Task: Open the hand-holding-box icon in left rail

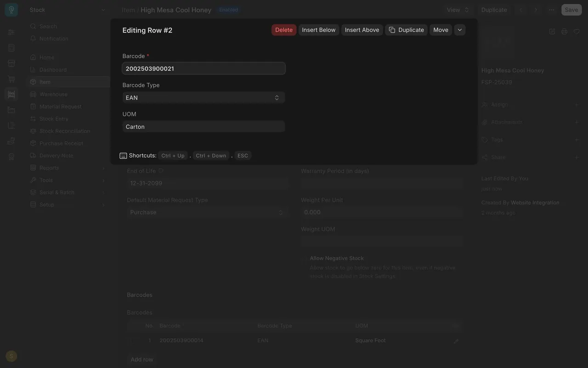Action: point(11,141)
